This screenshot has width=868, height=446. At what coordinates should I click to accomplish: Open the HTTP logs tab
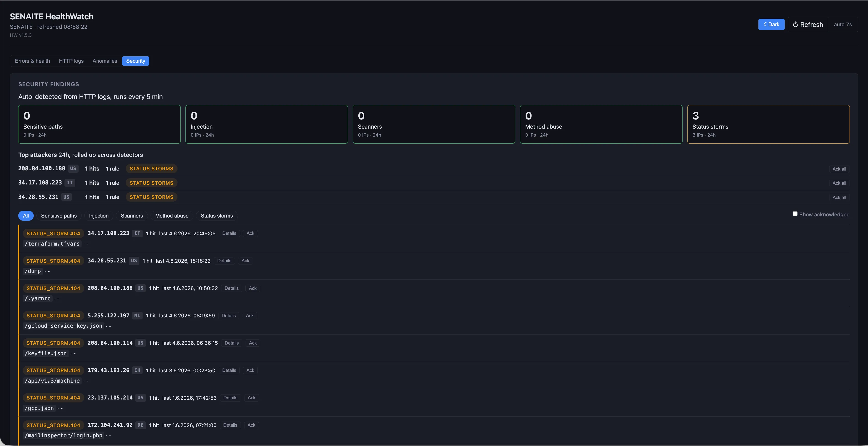(x=71, y=61)
